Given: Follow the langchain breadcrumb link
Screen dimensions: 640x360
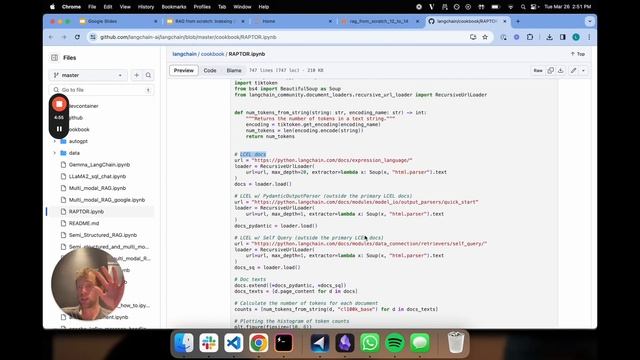Looking at the screenshot, I should [x=184, y=54].
